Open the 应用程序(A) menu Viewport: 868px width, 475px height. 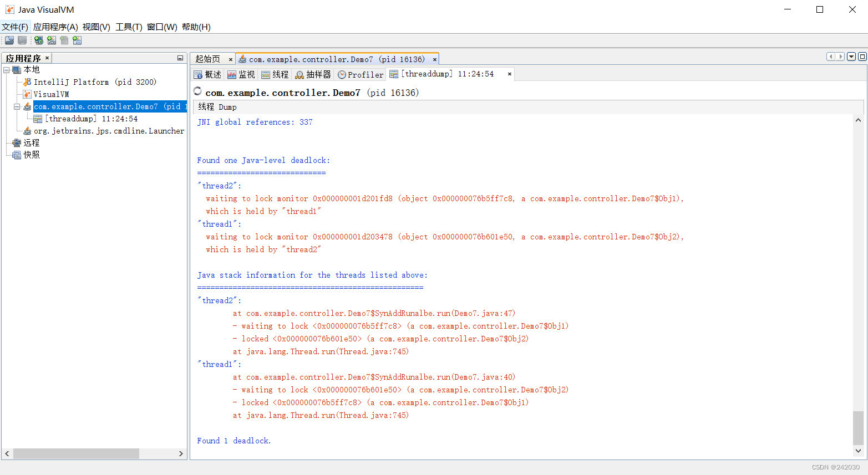point(55,27)
